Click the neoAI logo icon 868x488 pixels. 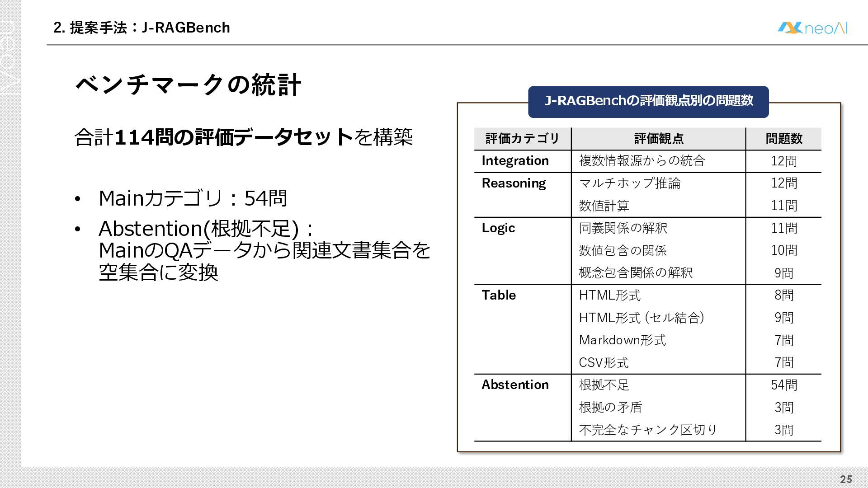tap(790, 28)
